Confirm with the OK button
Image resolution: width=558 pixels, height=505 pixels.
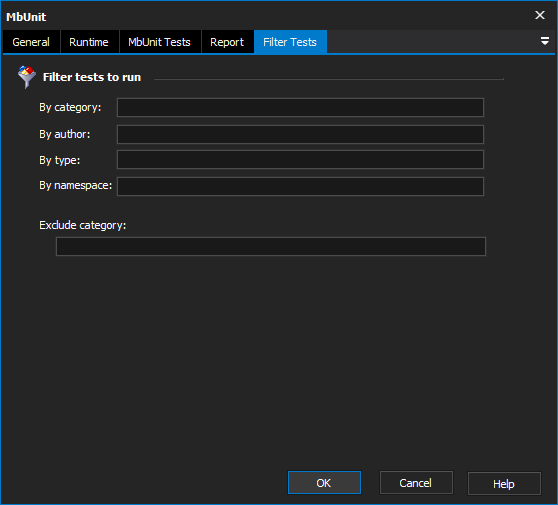pos(324,483)
